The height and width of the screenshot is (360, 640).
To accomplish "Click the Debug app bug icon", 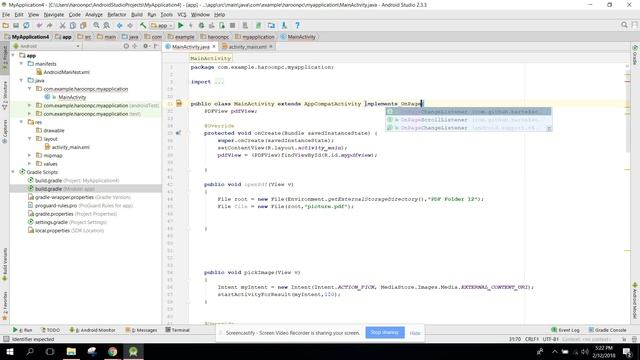I will click(x=201, y=25).
